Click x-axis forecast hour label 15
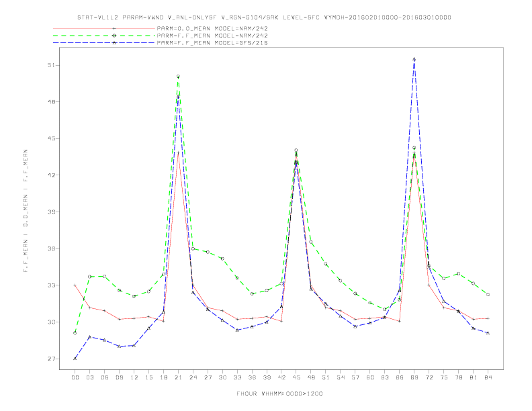The width and height of the screenshot is (532, 411). click(148, 377)
